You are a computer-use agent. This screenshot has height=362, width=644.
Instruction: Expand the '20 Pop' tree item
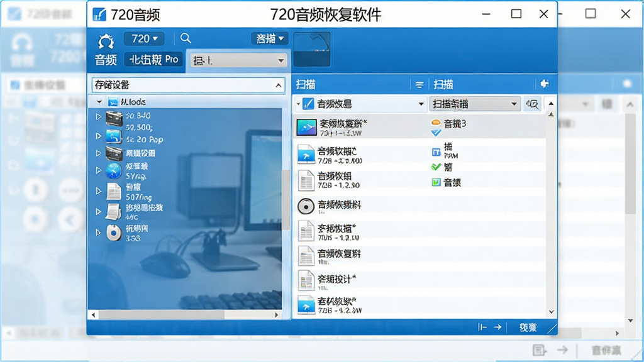pyautogui.click(x=99, y=136)
